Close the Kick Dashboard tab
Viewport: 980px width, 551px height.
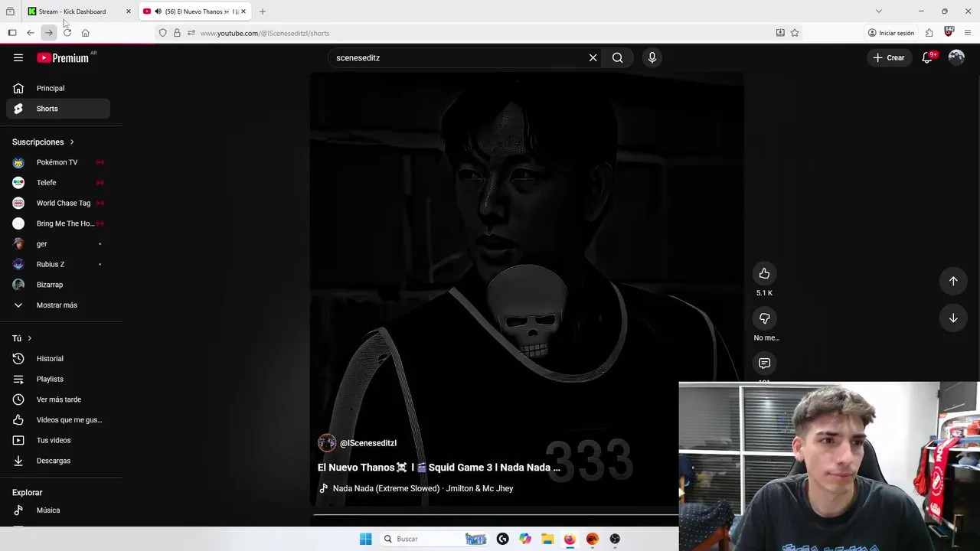point(128,11)
